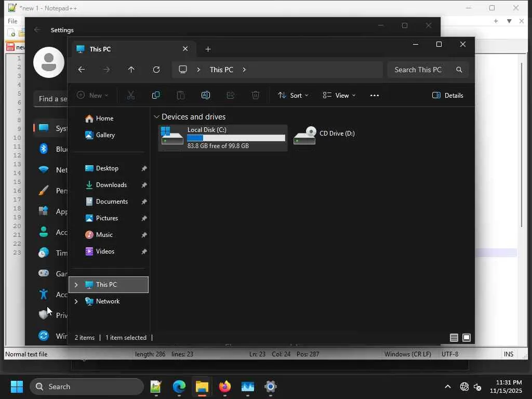The width and height of the screenshot is (532, 399).
Task: Click search magnifier in Explorer
Action: (459, 70)
